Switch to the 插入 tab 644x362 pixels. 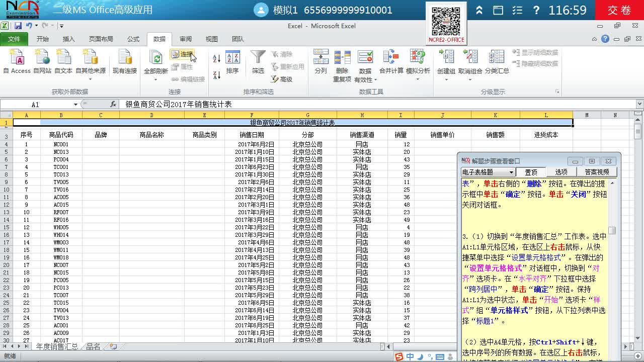click(x=68, y=39)
